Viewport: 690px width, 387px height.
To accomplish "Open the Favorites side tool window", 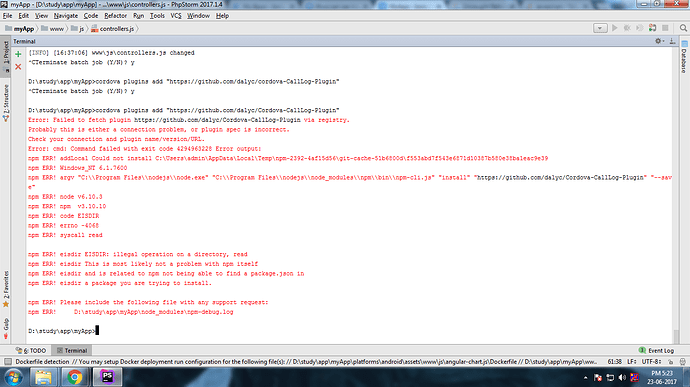I will (x=6, y=289).
